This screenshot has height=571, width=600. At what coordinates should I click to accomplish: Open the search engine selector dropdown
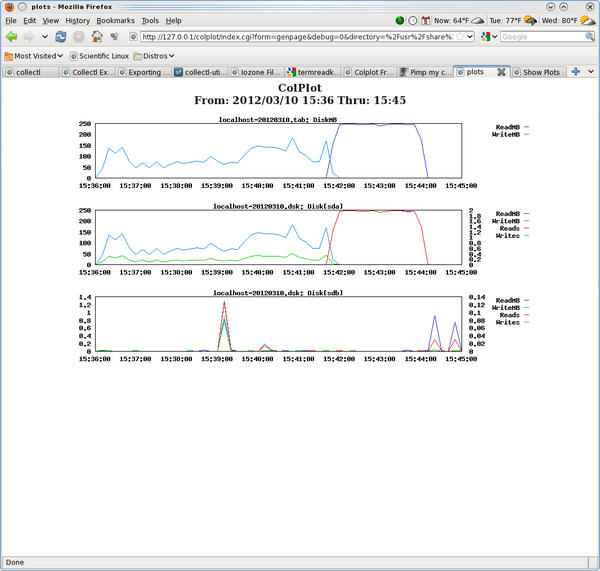coord(489,37)
